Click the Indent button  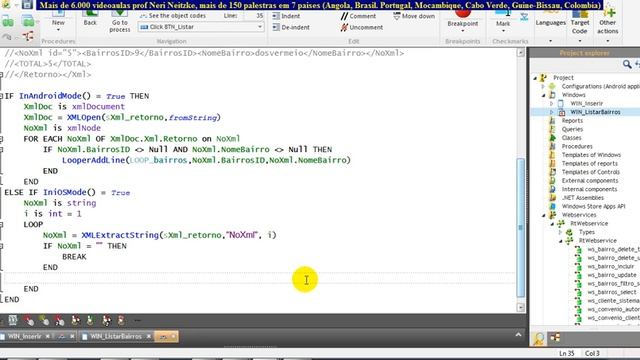pyautogui.click(x=286, y=16)
